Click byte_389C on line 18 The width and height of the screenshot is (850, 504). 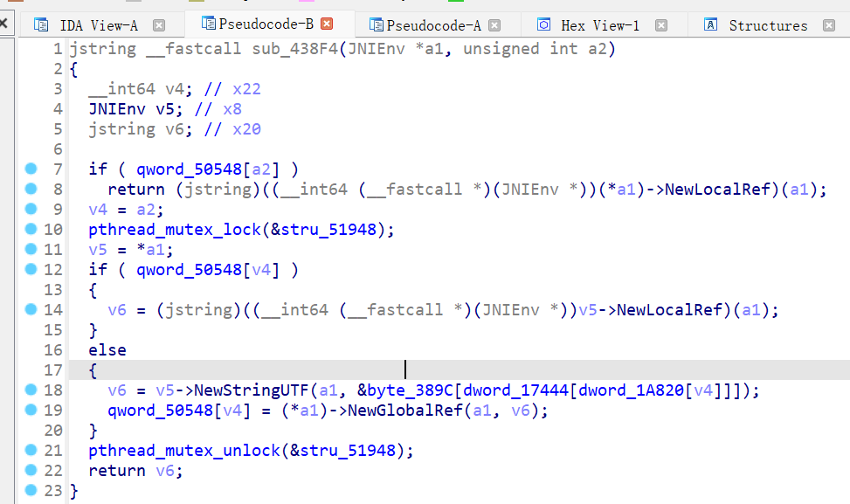click(410, 390)
